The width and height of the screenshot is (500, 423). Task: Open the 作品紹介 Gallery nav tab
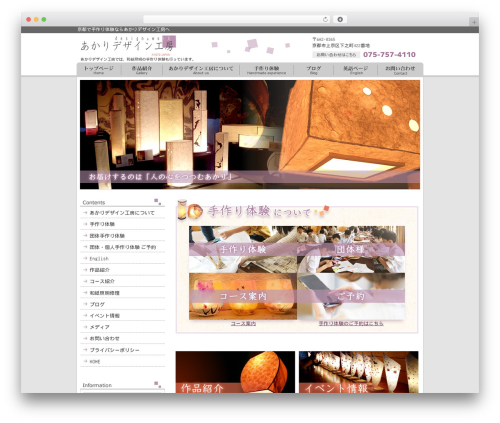coord(142,70)
